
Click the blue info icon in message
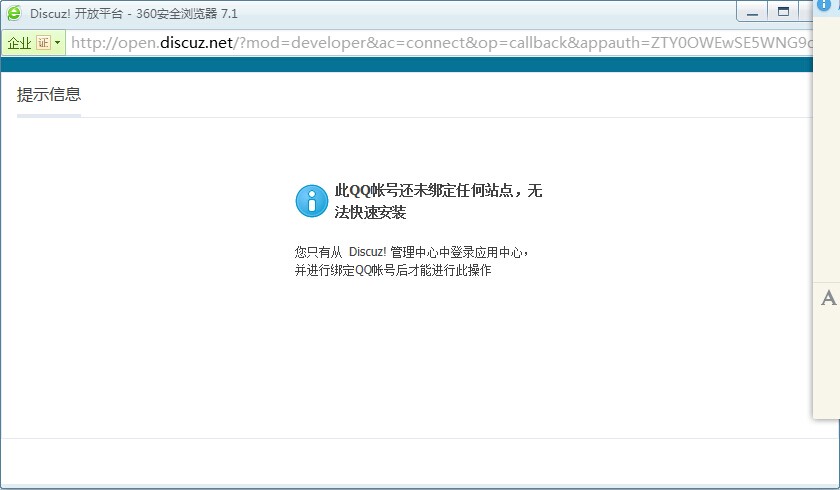coord(312,201)
